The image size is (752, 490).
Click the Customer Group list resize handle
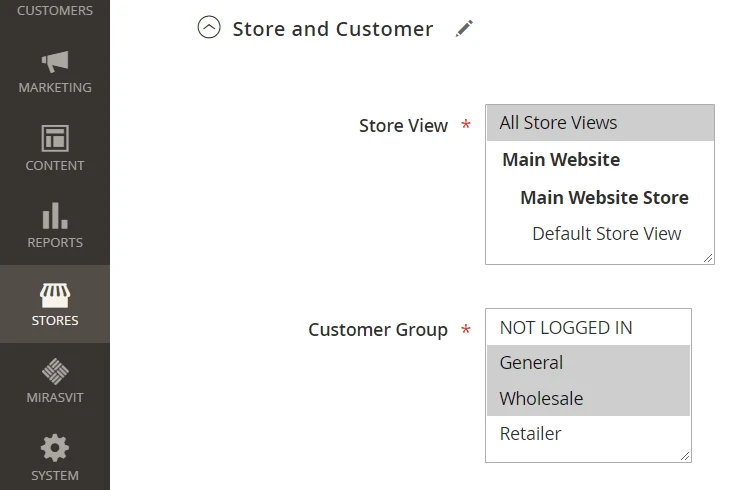coord(685,456)
